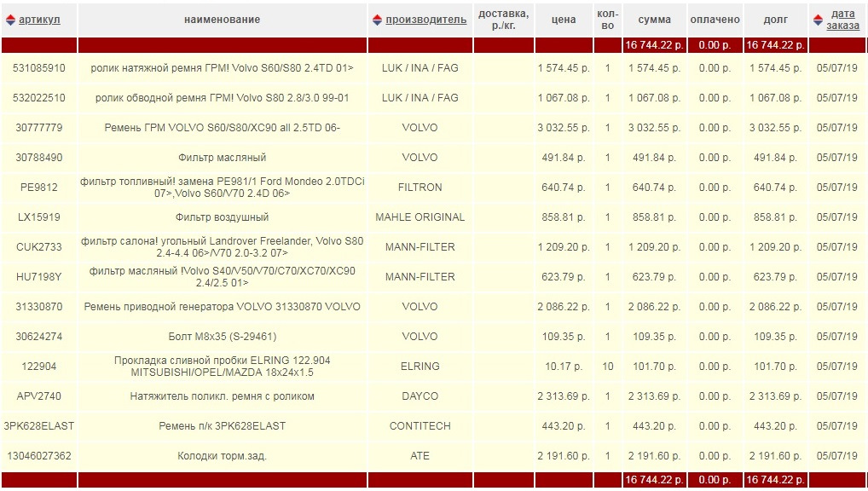The width and height of the screenshot is (868, 491).
Task: Click name 'Болт M8x35 (S-29461)'
Action: pyautogui.click(x=222, y=337)
